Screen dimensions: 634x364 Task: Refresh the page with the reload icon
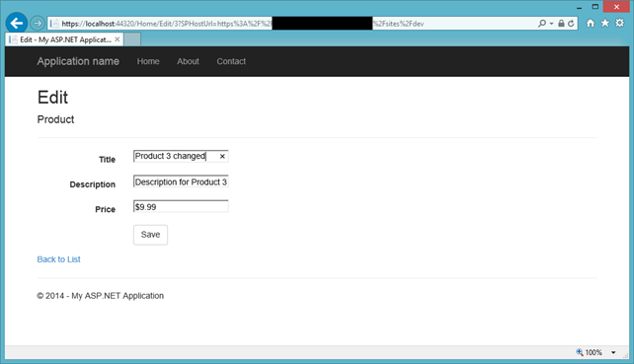(571, 24)
